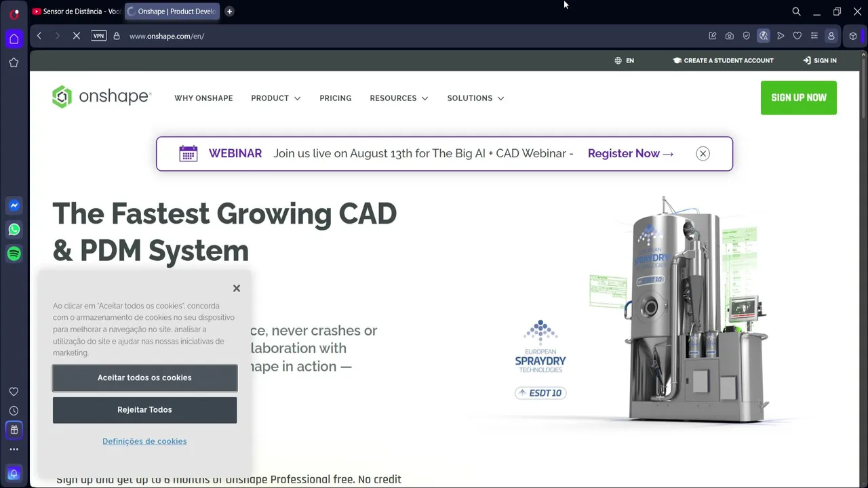Screen dimensions: 868x488
Task: Click the translate page icon
Action: (764, 36)
